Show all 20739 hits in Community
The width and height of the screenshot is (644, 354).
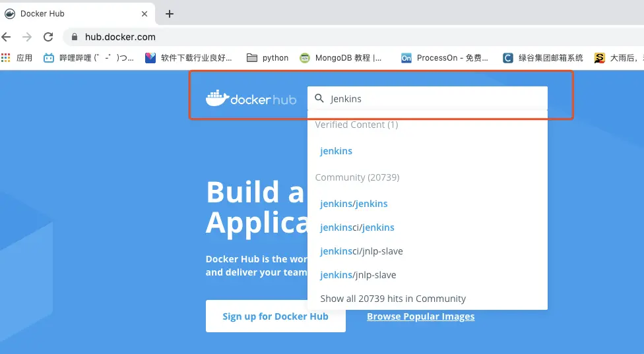pos(393,299)
